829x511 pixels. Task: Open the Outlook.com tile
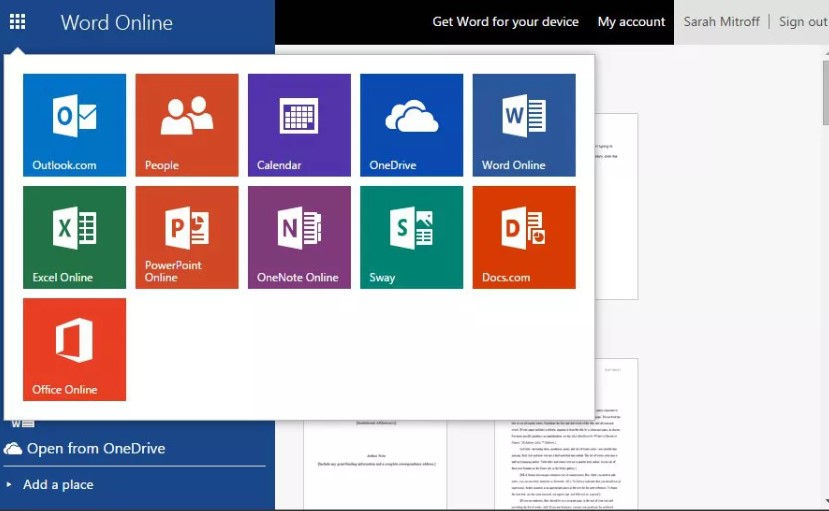(75, 125)
